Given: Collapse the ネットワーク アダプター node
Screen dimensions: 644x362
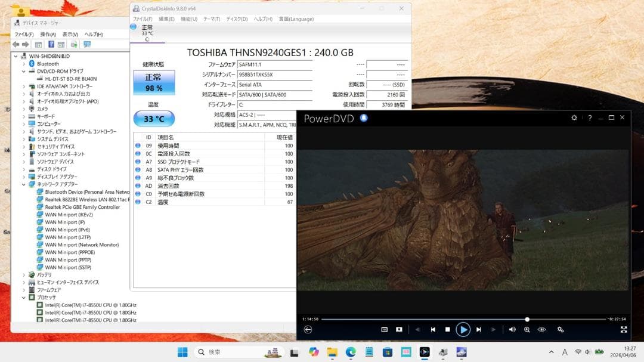Looking at the screenshot, I should tap(24, 184).
